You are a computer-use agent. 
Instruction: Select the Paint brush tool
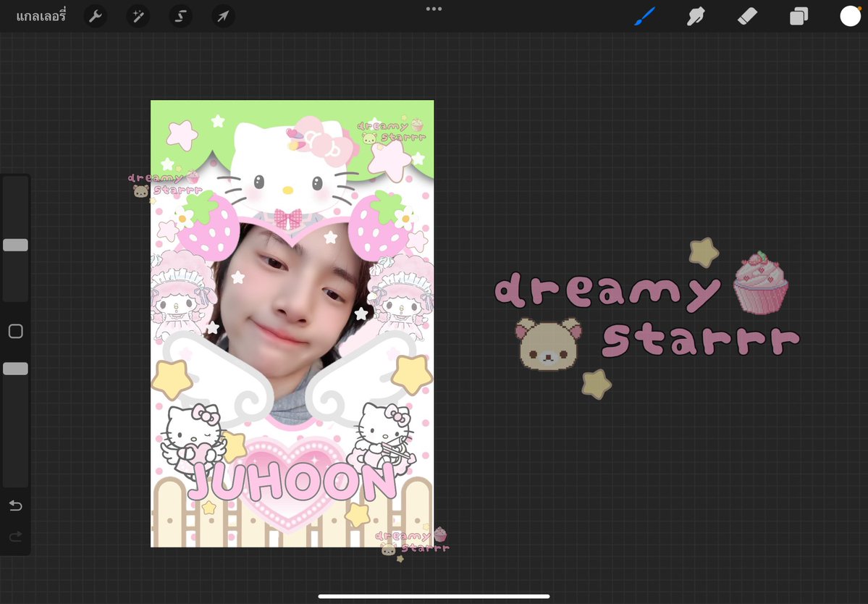(645, 16)
